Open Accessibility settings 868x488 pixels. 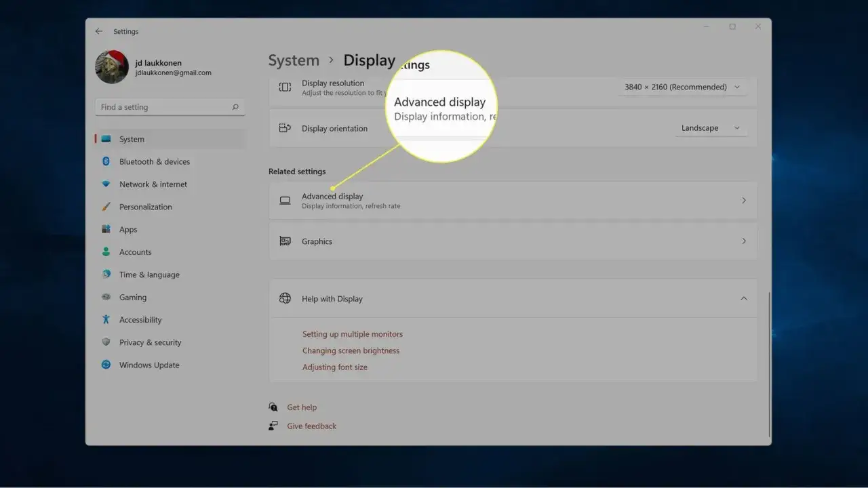(170, 320)
